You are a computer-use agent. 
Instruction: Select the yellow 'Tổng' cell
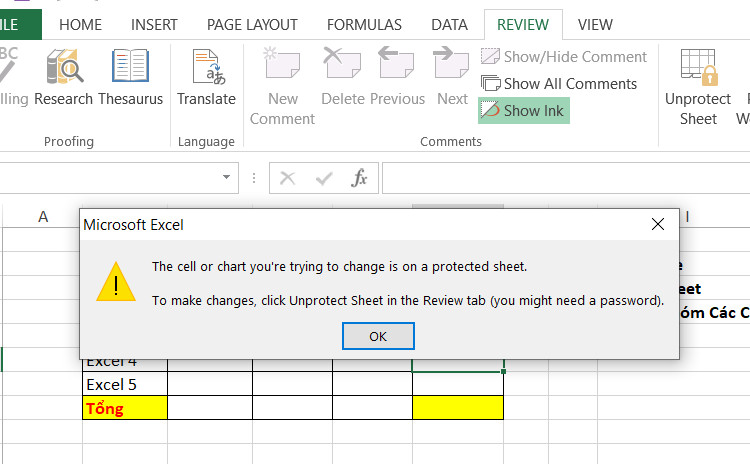click(125, 408)
